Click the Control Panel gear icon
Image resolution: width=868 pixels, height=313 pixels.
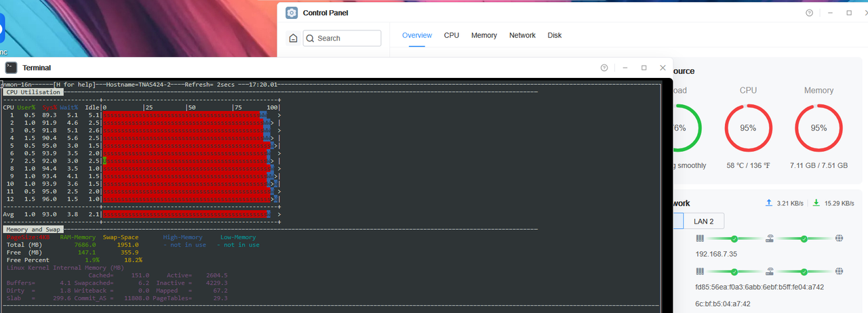[292, 13]
